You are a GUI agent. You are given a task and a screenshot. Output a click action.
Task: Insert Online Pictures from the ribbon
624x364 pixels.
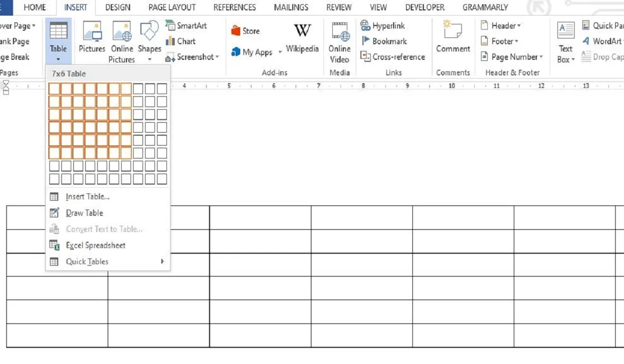122,42
